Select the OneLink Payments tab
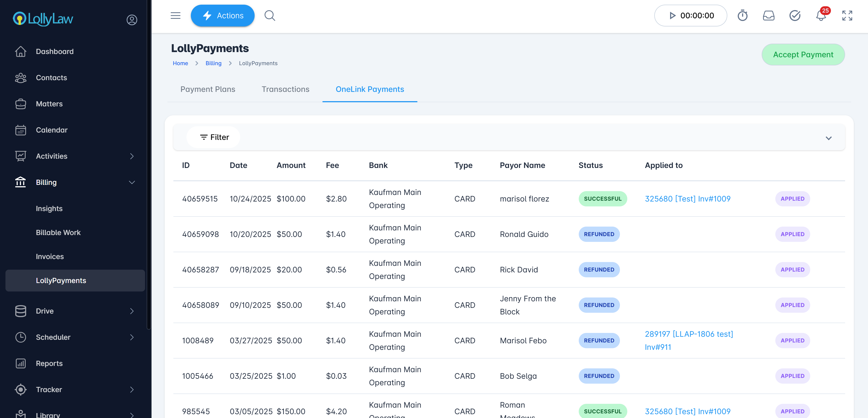Screen dimensions: 868x418 [x=370, y=89]
